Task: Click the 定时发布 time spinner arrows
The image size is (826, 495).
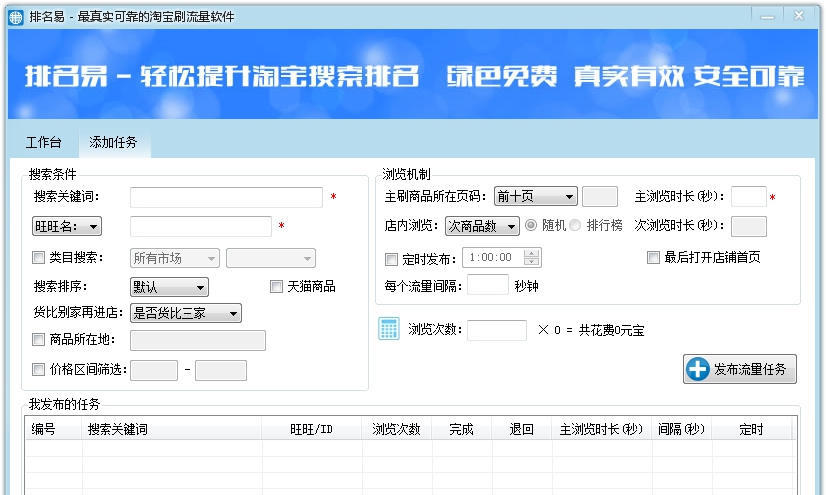Action: (532, 258)
